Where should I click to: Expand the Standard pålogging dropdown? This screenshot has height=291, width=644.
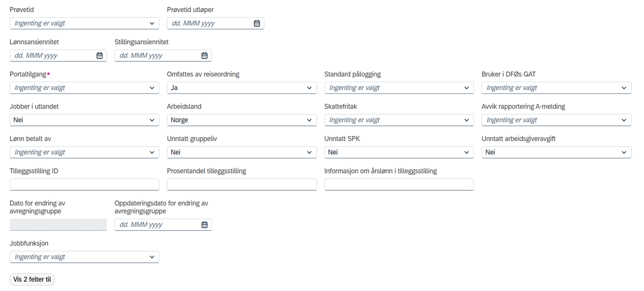(399, 88)
